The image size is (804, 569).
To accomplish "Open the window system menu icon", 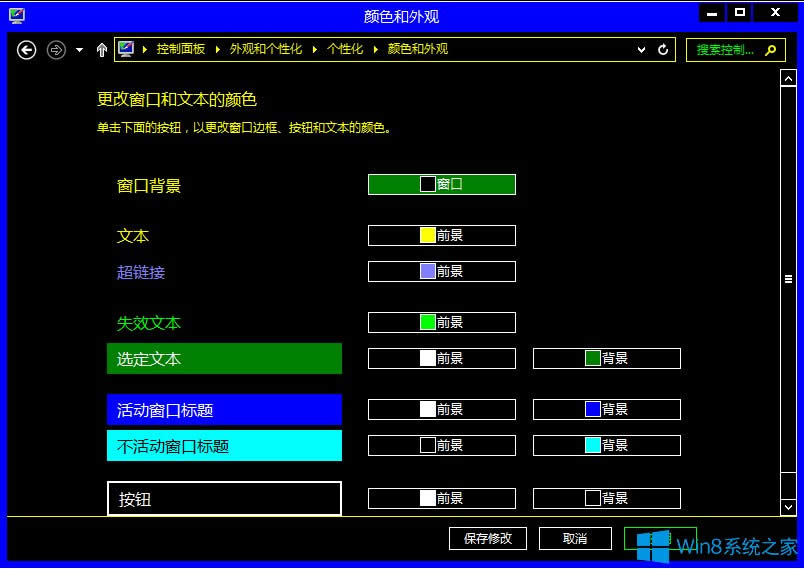I will click(17, 15).
